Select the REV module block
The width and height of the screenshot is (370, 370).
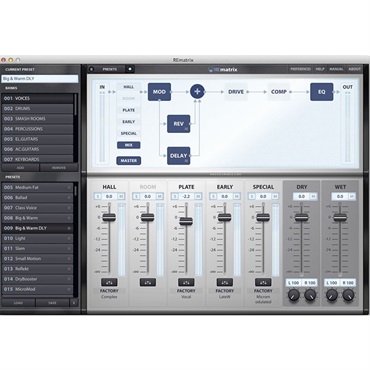178,124
